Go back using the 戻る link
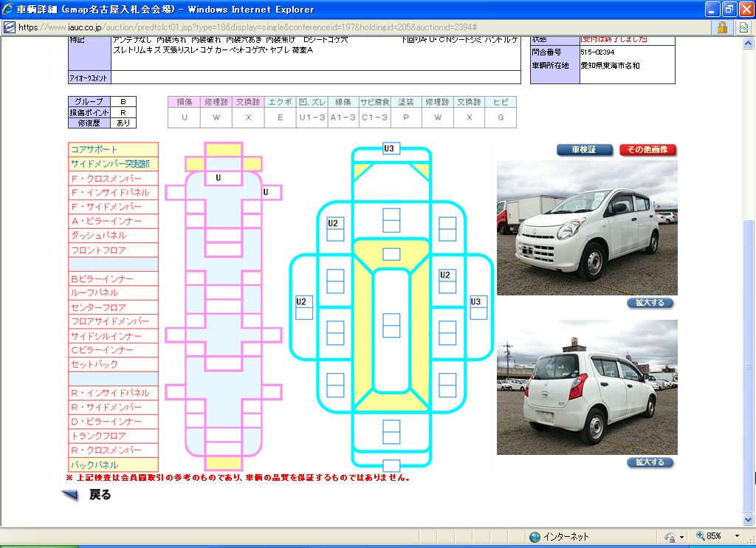 (100, 496)
